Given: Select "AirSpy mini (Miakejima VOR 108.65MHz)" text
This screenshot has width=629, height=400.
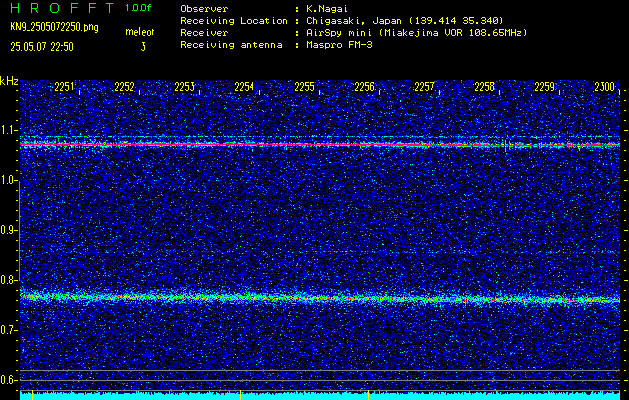Looking at the screenshot, I should point(416,33).
